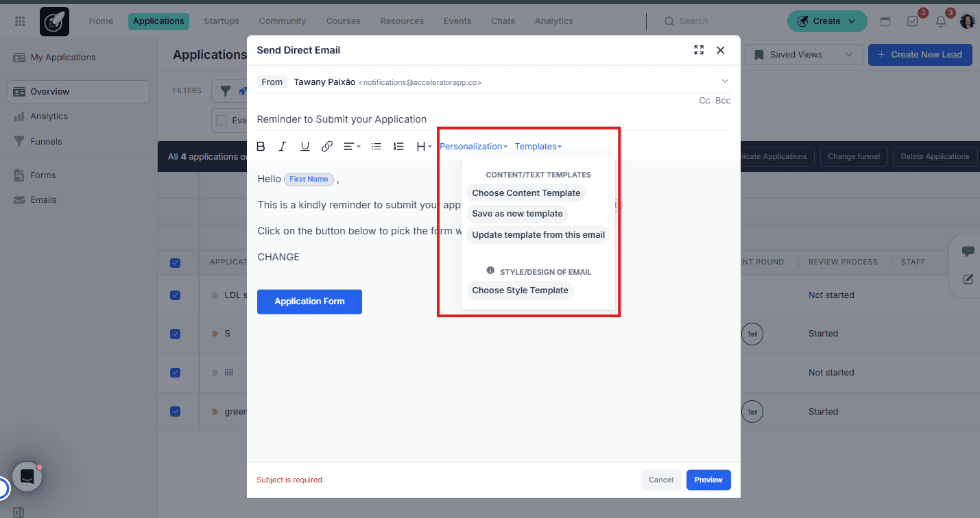Open the app grid launcher icon
The image size is (980, 518).
[20, 21]
